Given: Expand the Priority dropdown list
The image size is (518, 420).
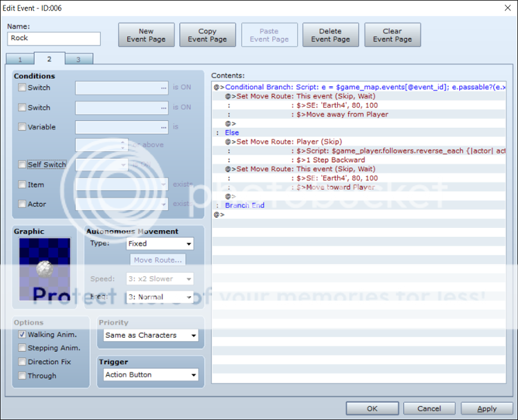Looking at the screenshot, I should (x=151, y=336).
